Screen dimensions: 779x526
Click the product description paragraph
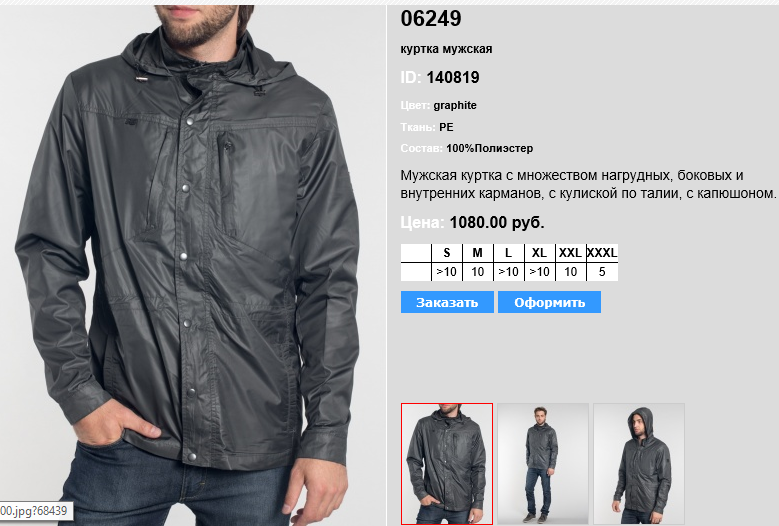point(588,184)
